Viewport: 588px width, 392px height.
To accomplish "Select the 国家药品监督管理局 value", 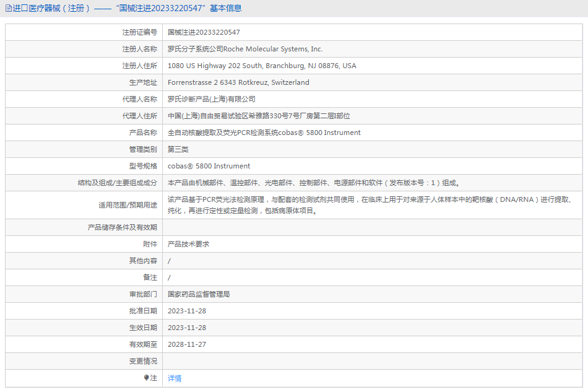I will [x=199, y=295].
